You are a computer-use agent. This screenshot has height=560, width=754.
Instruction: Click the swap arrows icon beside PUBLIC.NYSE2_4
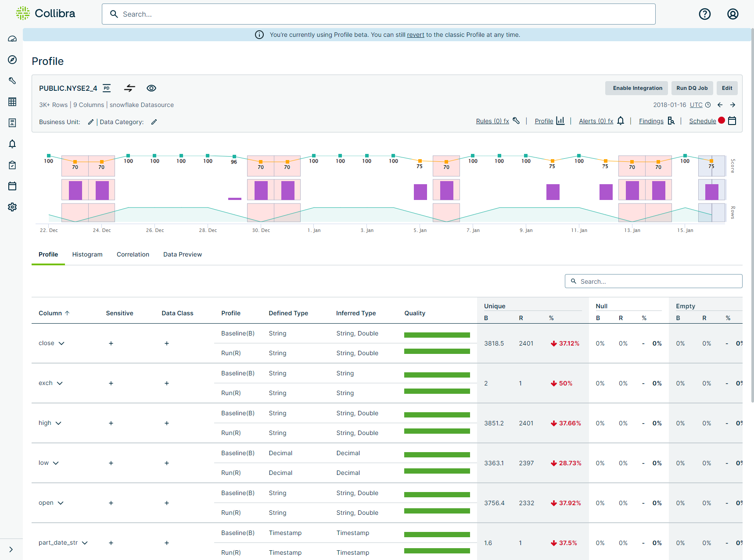click(x=129, y=88)
